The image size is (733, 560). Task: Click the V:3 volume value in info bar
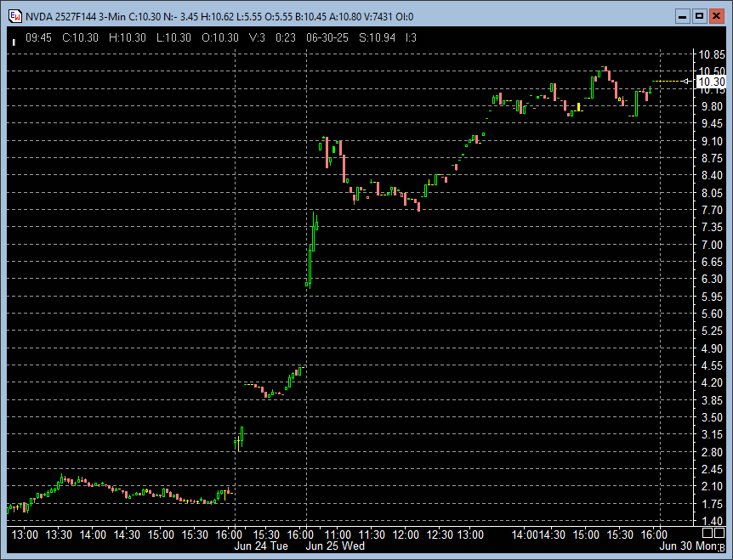click(x=257, y=38)
